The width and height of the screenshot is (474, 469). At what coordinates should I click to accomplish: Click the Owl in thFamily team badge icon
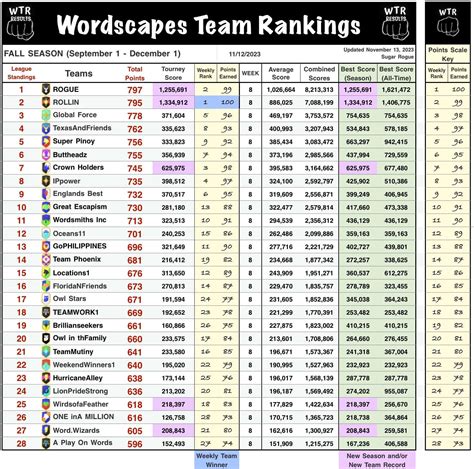(46, 339)
